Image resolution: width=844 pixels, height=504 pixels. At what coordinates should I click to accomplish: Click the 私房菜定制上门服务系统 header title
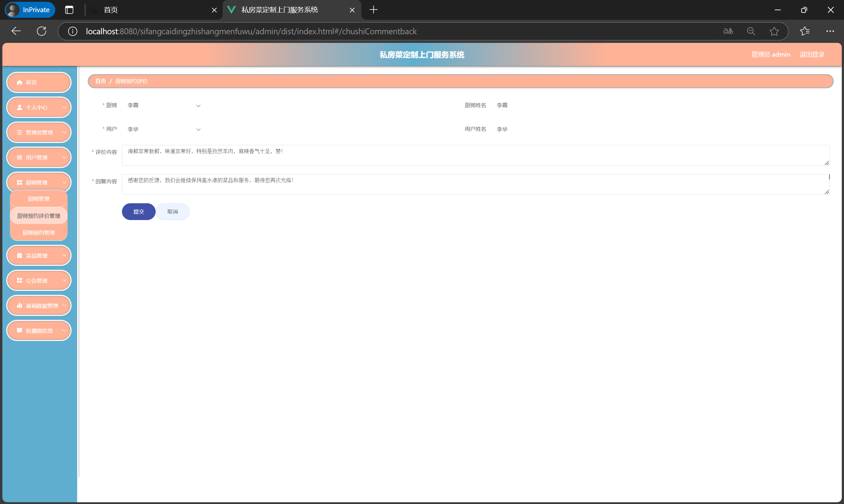point(422,55)
